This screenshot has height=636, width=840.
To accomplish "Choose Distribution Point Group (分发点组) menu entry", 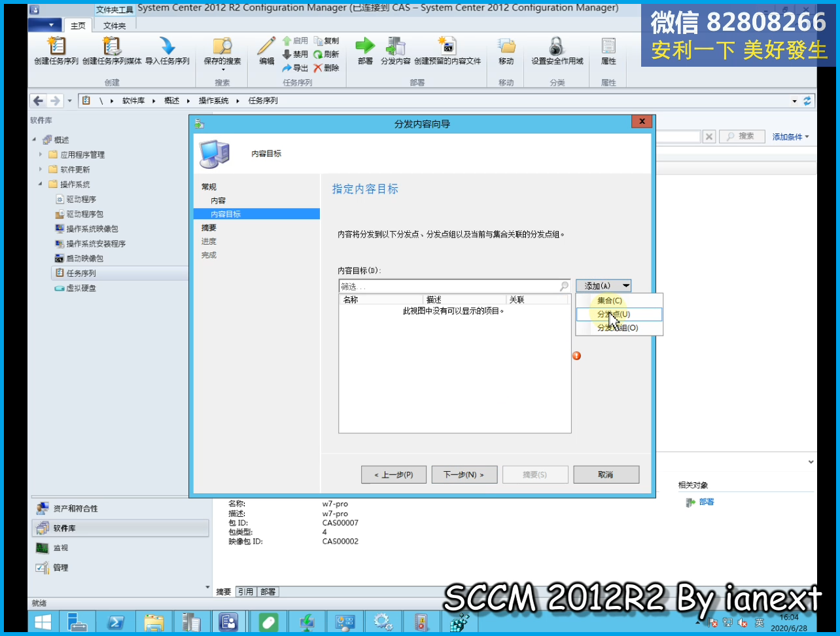I will click(619, 328).
